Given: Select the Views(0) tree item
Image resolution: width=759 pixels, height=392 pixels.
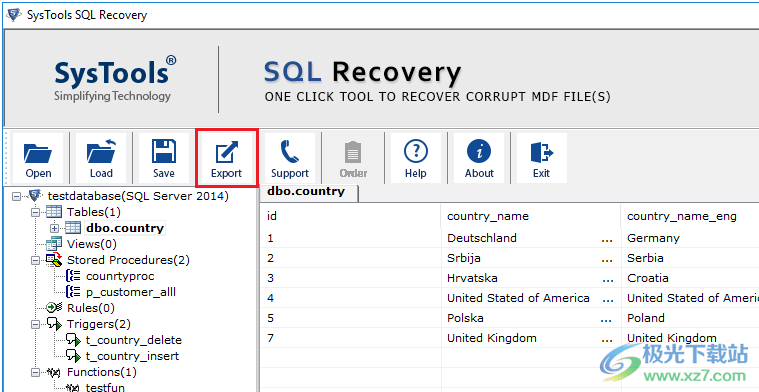Looking at the screenshot, I should coord(91,244).
